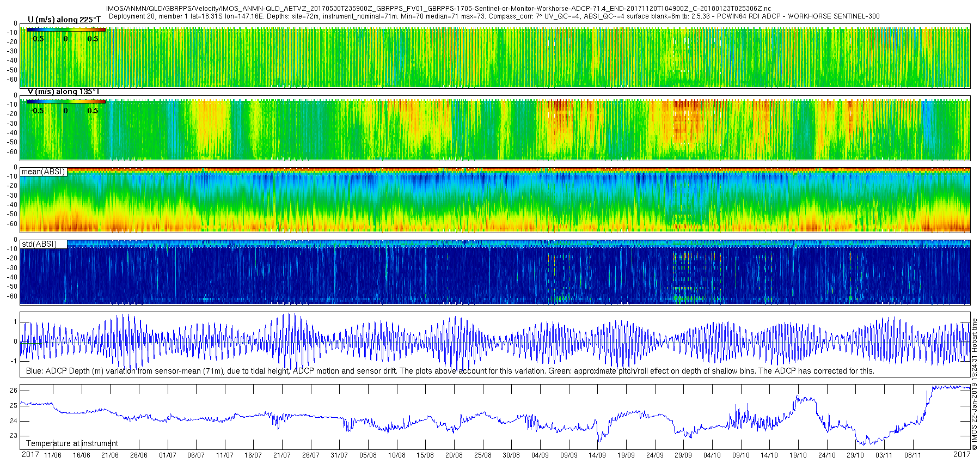Click the 'V (m/s) along 135°T' title
The height and width of the screenshot is (463, 980).
point(63,92)
